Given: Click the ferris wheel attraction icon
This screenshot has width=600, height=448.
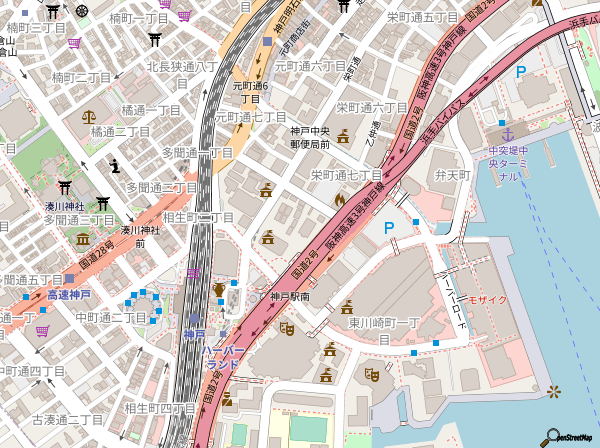Looking at the screenshot, I should coord(553,391).
